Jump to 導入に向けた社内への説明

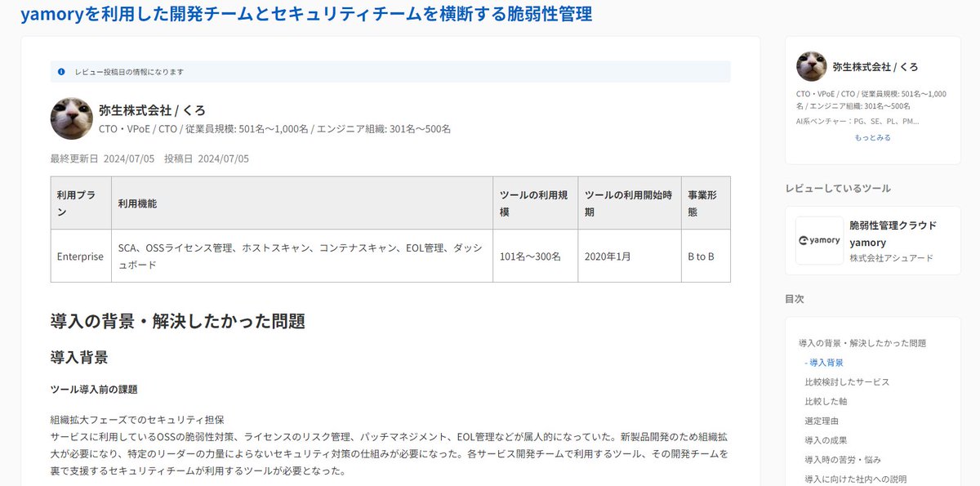coord(855,479)
